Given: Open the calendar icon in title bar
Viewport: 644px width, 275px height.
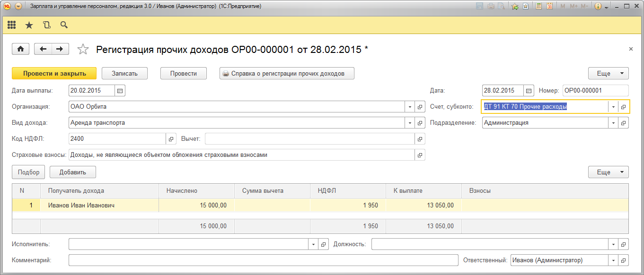Looking at the screenshot, I should click(550, 7).
